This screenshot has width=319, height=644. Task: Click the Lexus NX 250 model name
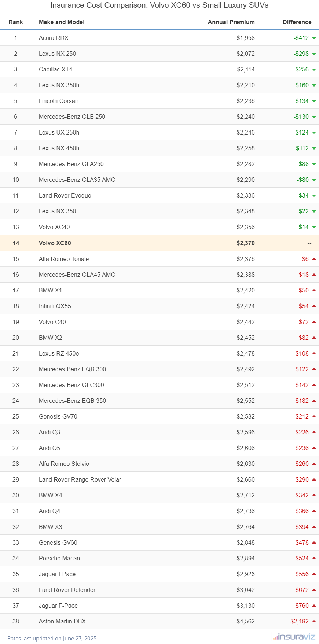[58, 54]
